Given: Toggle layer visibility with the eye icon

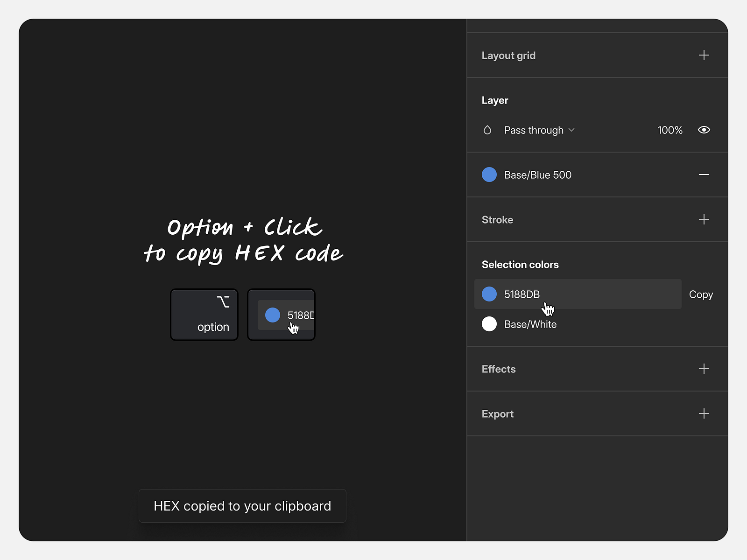Looking at the screenshot, I should click(704, 130).
